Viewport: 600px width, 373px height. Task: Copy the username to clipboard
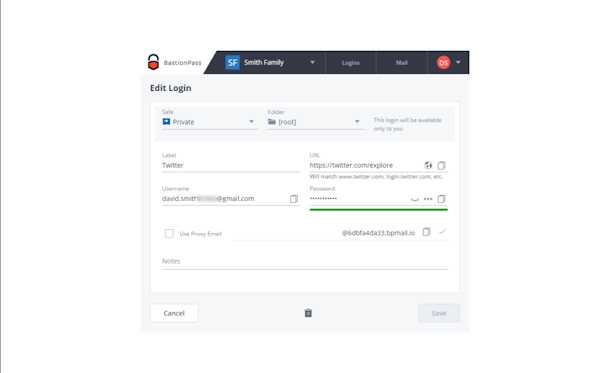pos(293,199)
